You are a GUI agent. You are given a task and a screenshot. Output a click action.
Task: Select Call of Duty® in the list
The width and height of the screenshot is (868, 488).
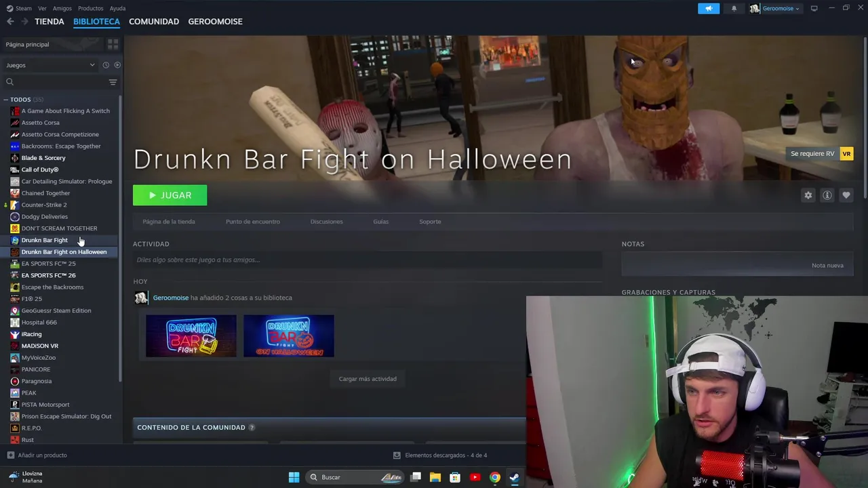pos(39,169)
